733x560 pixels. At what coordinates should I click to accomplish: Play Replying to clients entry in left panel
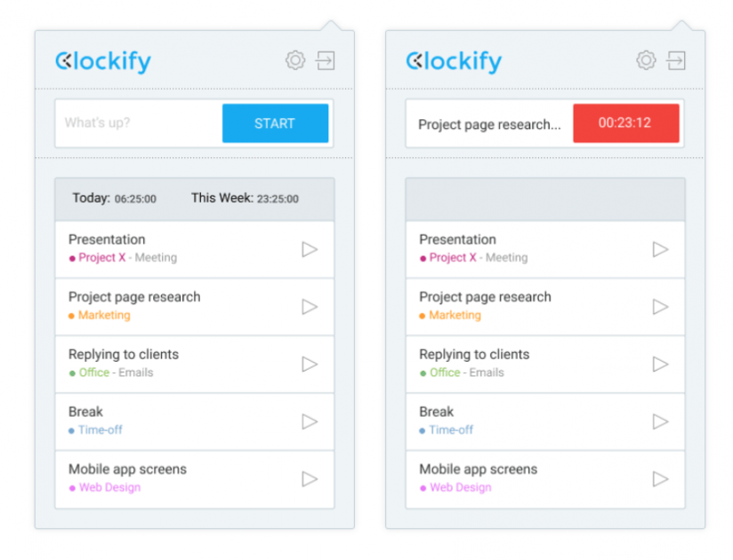coord(310,364)
